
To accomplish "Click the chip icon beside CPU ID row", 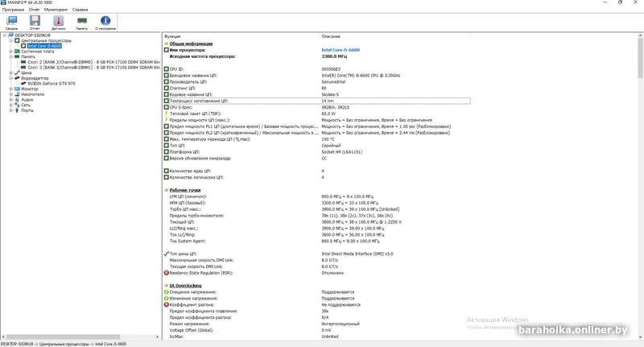I will pyautogui.click(x=167, y=69).
